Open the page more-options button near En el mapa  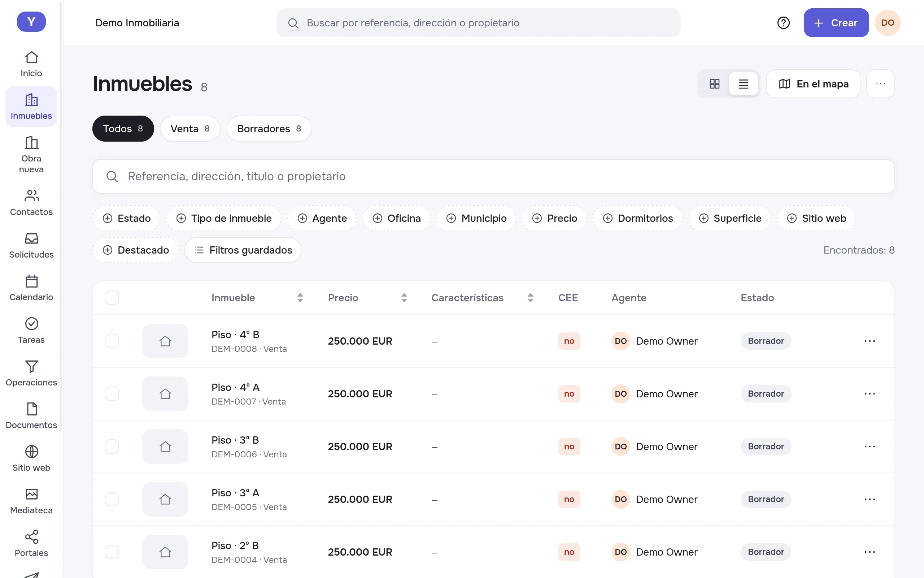pyautogui.click(x=880, y=84)
